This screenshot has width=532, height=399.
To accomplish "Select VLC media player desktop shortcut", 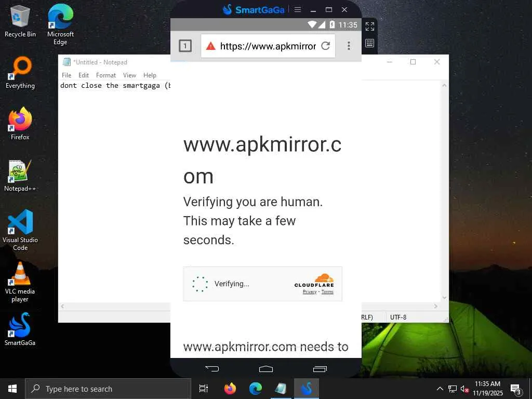I will pyautogui.click(x=20, y=282).
